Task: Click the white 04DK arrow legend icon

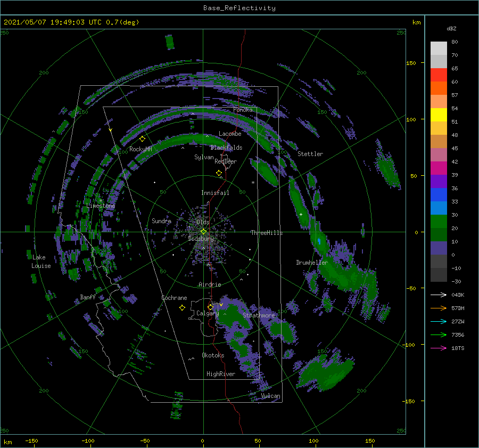Action: [439, 295]
